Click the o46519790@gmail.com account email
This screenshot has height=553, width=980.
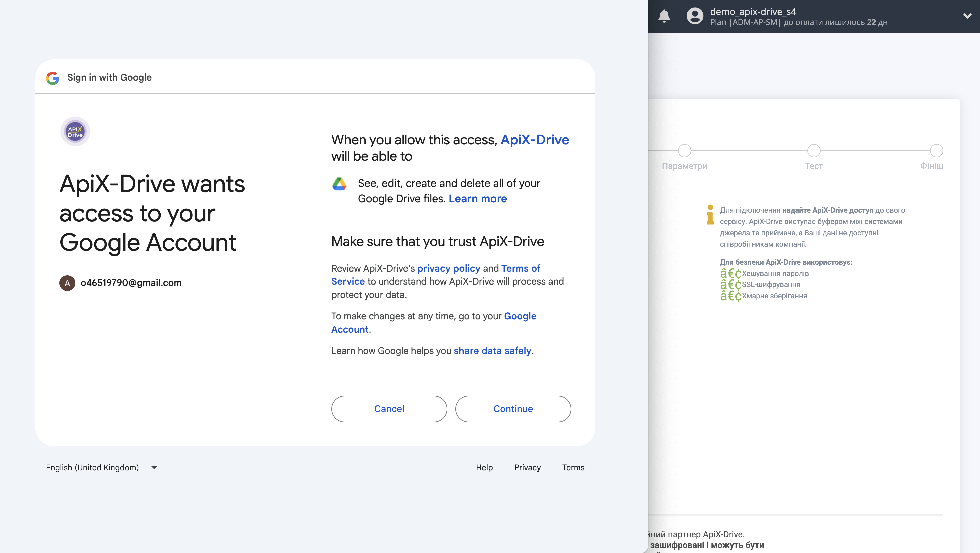coord(131,283)
